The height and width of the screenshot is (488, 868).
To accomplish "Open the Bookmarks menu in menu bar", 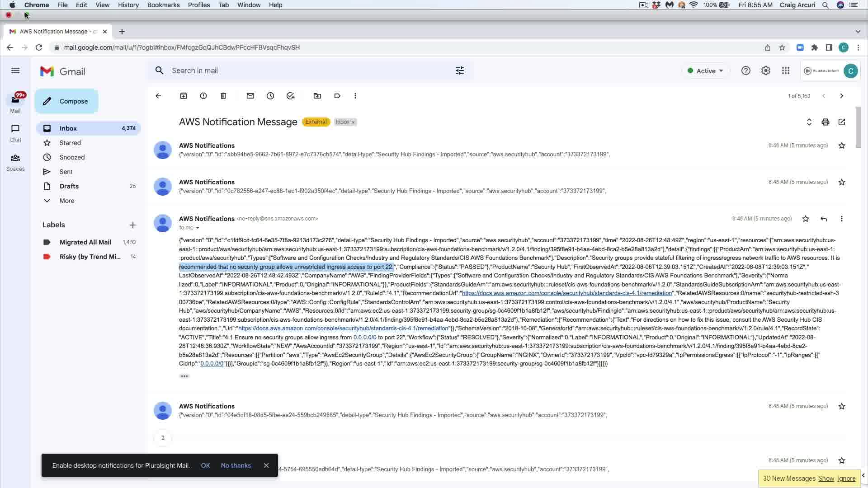I will [163, 5].
